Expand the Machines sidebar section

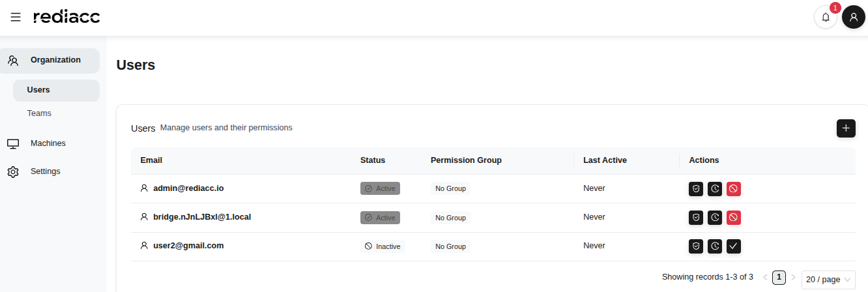48,143
